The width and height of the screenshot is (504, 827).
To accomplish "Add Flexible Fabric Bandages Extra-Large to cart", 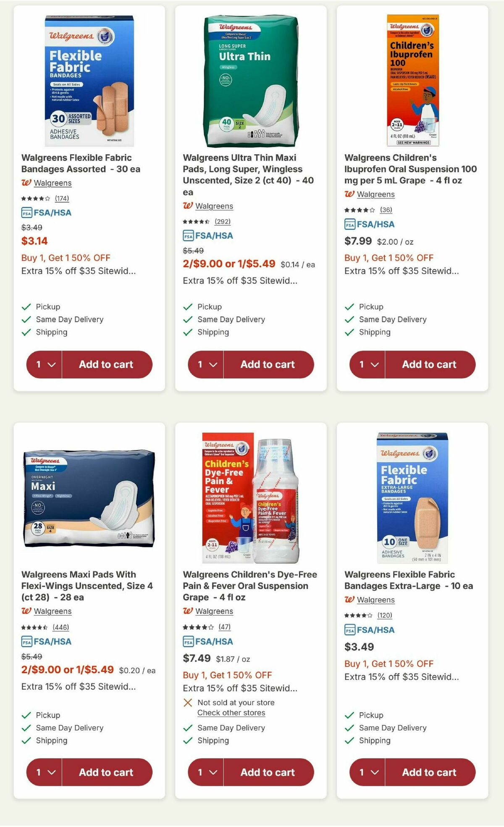I will [x=430, y=772].
